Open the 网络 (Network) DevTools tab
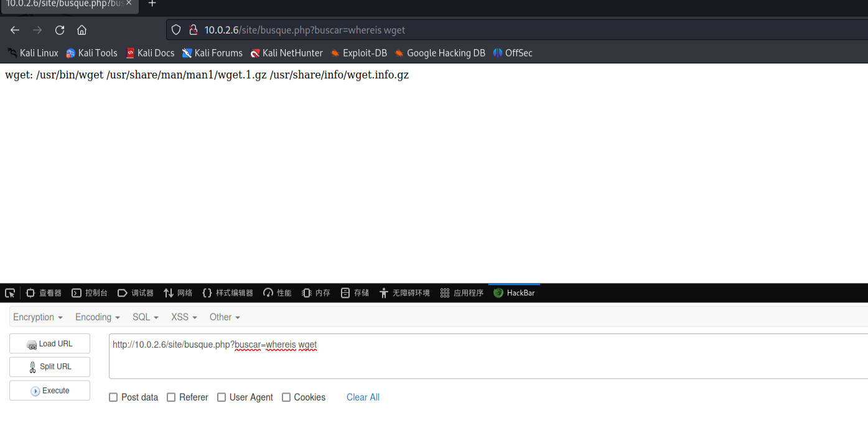 (x=178, y=293)
